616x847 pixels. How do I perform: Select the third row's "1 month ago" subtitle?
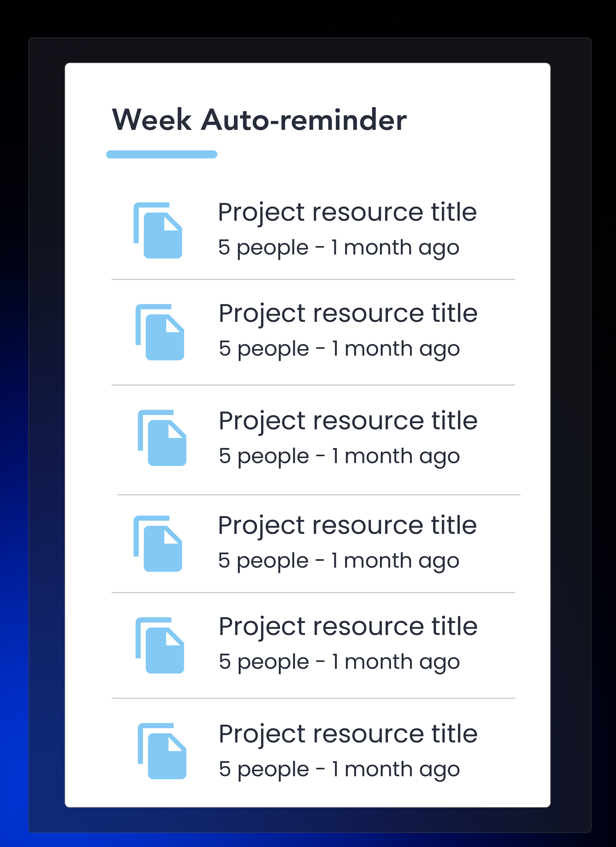coord(396,456)
